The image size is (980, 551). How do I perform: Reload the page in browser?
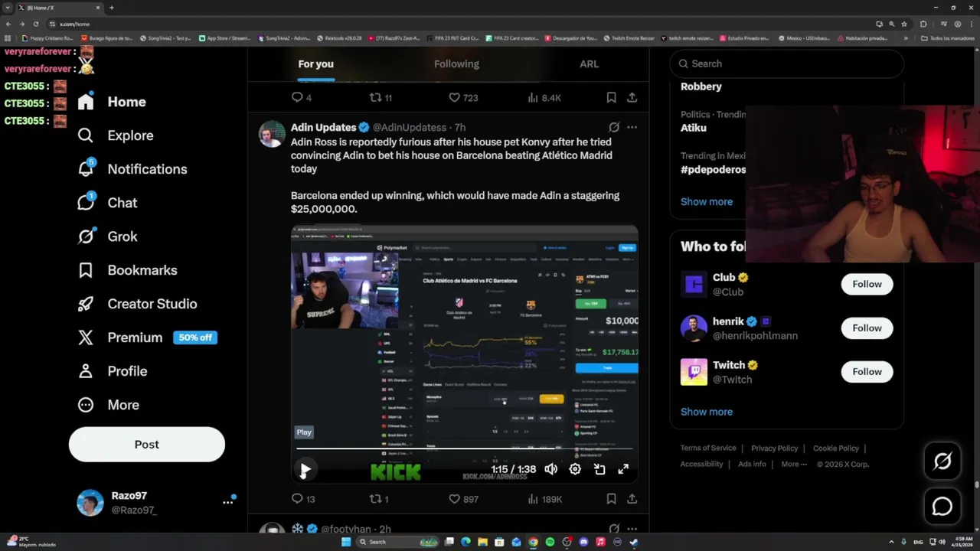click(x=36, y=24)
